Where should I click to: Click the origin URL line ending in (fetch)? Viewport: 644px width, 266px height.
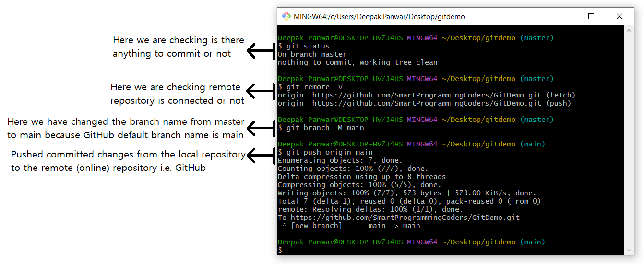tap(427, 95)
